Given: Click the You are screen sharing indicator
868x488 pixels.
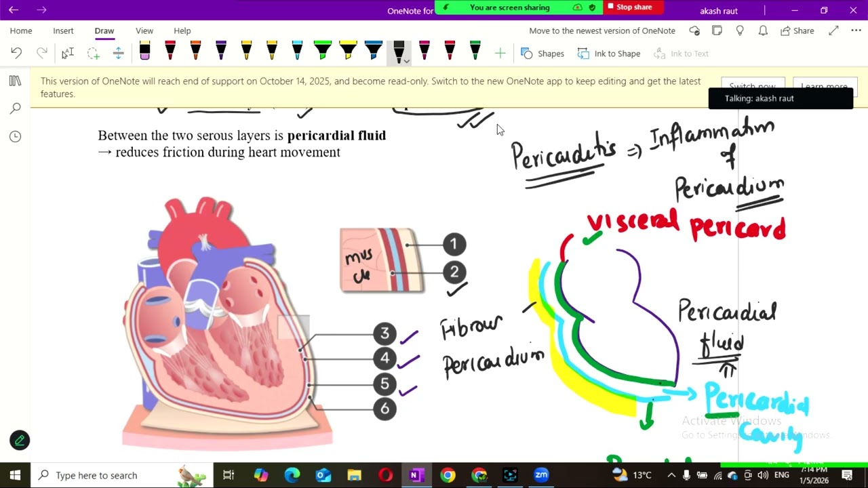Looking at the screenshot, I should [x=509, y=7].
